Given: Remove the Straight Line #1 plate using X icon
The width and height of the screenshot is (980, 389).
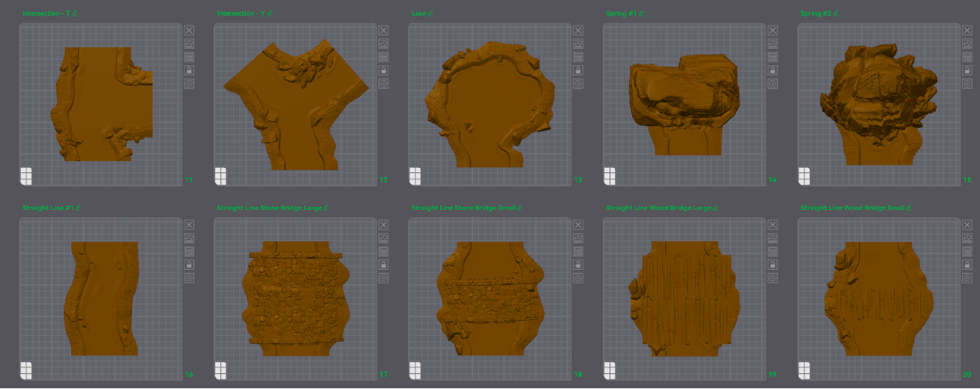Looking at the screenshot, I should (189, 224).
